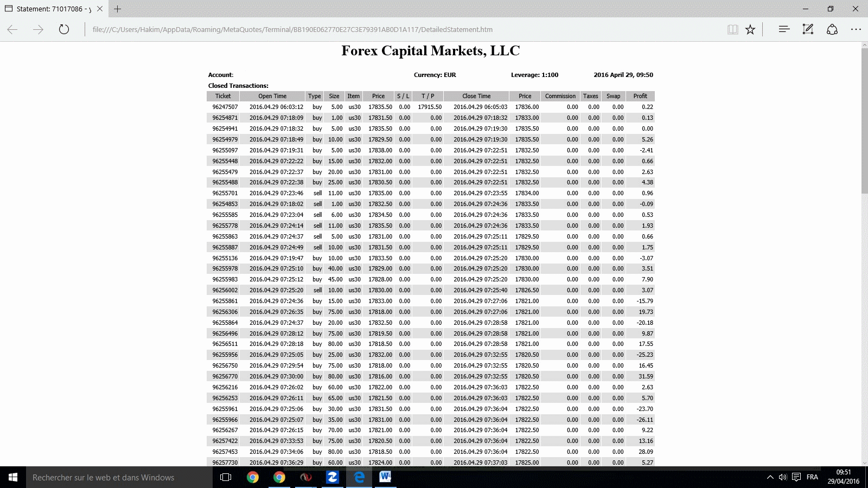Click ticket number 96255701
868x488 pixels.
click(x=225, y=193)
